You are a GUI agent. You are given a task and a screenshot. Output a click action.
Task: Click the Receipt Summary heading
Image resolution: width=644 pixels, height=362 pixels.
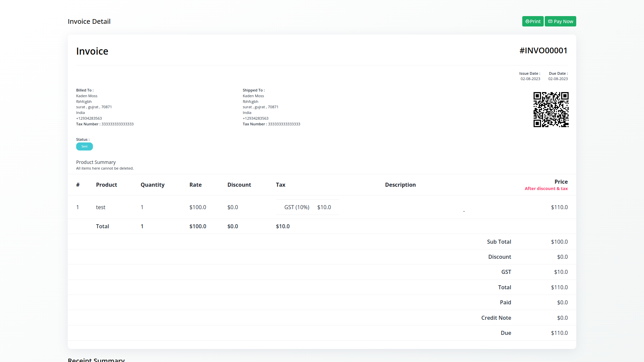96,360
